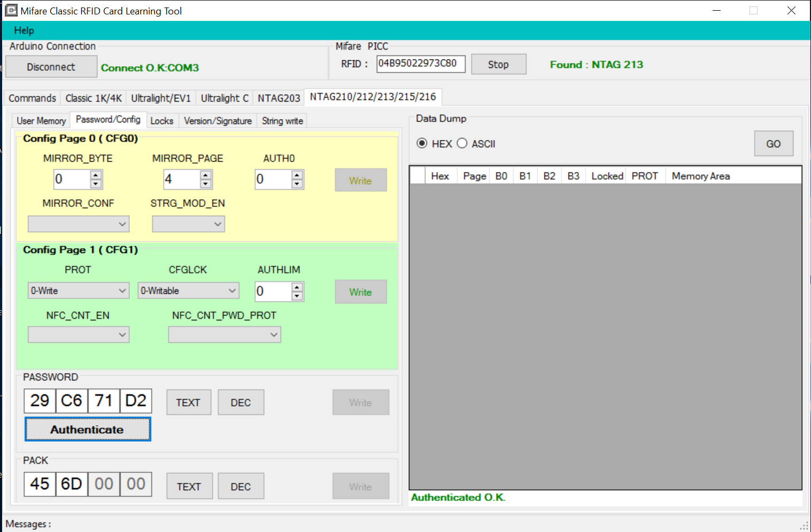Decrease MIRROR_BYTE with the down arrow
This screenshot has height=532, width=811.
click(96, 184)
